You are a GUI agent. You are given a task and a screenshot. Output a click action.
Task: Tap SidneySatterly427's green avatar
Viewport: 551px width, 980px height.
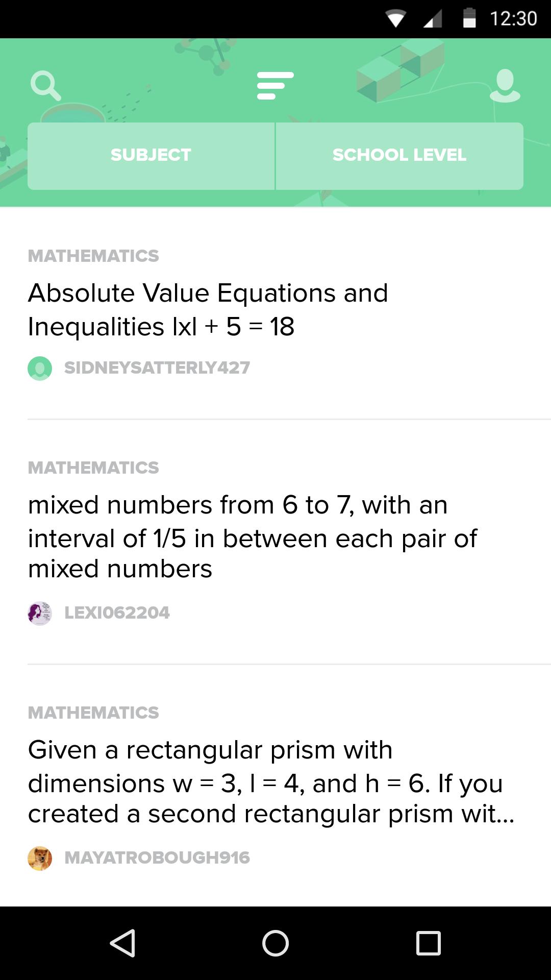[40, 368]
